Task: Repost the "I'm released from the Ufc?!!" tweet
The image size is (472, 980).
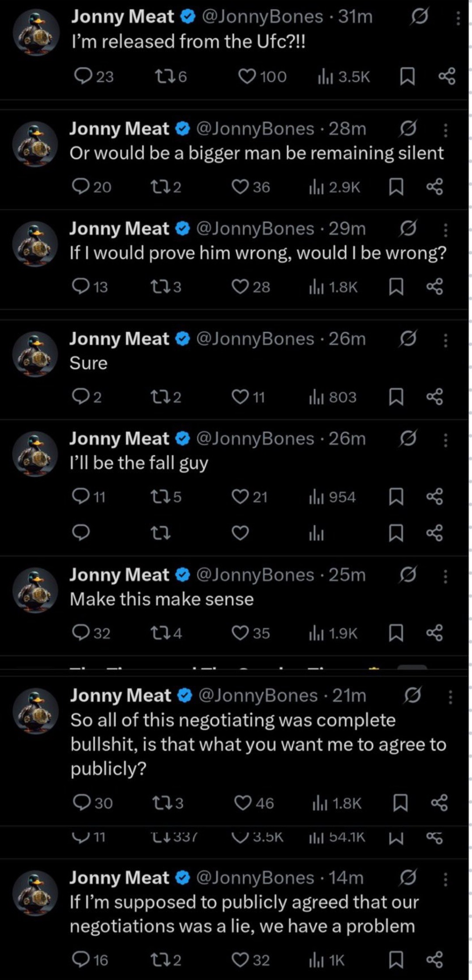Action: coord(164,77)
